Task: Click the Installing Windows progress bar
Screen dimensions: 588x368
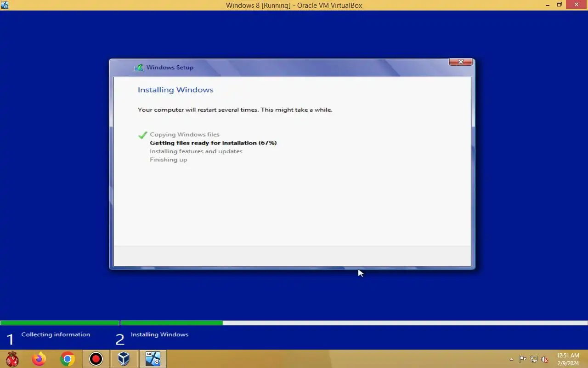Action: [354, 323]
